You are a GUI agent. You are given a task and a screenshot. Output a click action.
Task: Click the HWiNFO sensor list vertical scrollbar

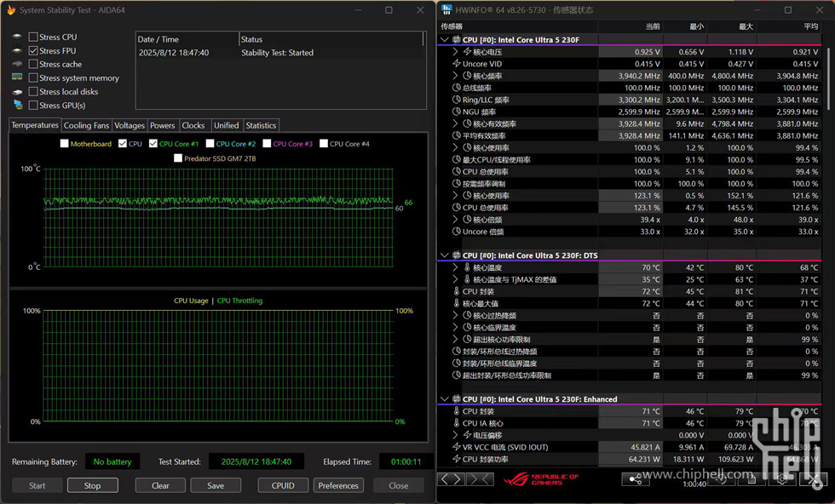pyautogui.click(x=828, y=79)
